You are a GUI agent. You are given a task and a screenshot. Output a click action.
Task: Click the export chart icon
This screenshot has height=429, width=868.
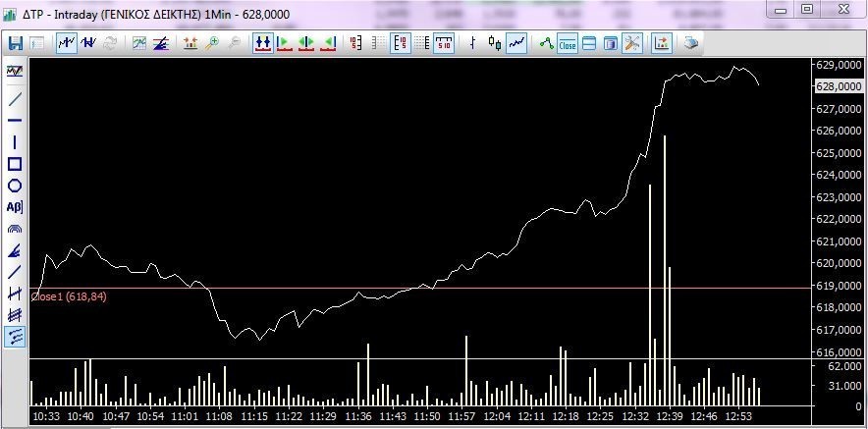(x=661, y=43)
